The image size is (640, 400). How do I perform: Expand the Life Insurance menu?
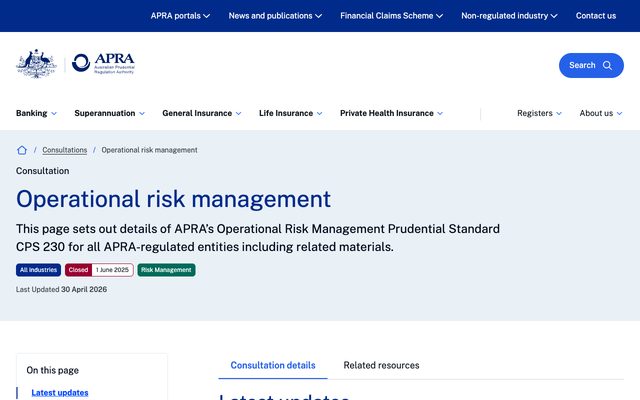[290, 113]
